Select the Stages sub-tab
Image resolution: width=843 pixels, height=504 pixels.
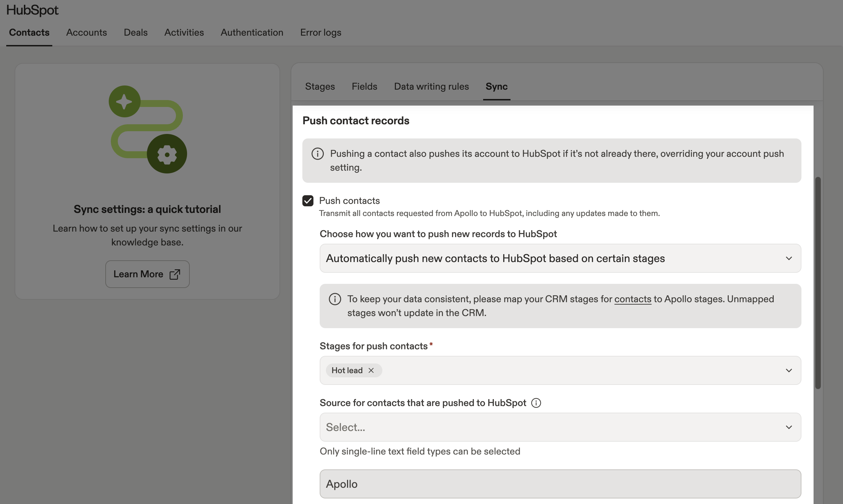pyautogui.click(x=320, y=87)
